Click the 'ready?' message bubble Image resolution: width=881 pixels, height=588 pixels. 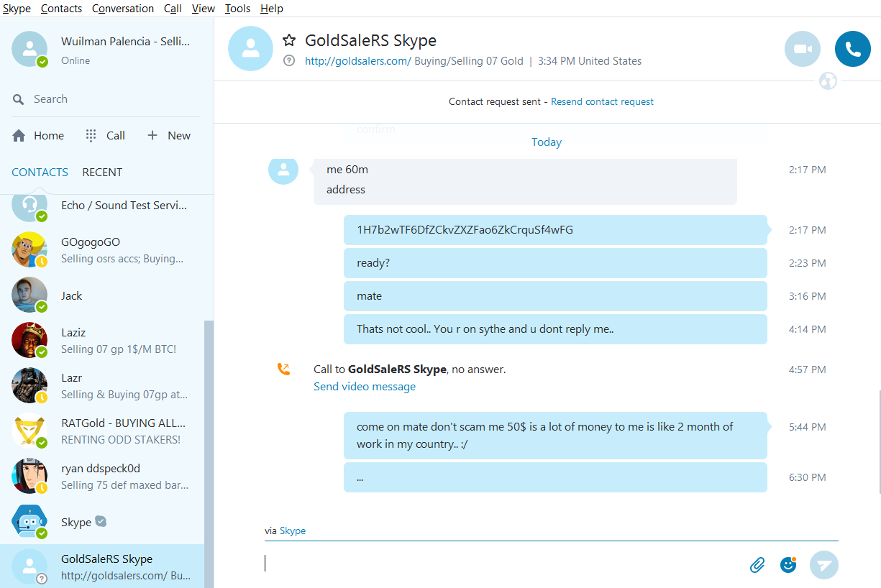(x=555, y=263)
